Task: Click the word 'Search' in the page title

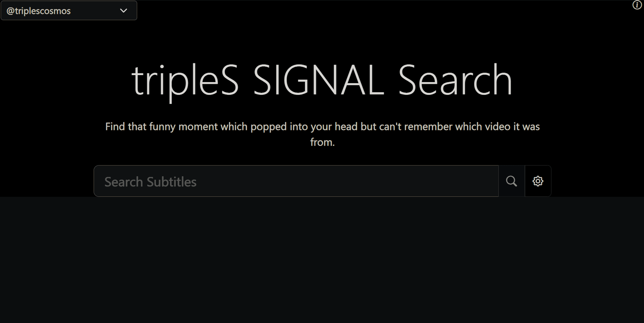Action: click(x=455, y=80)
